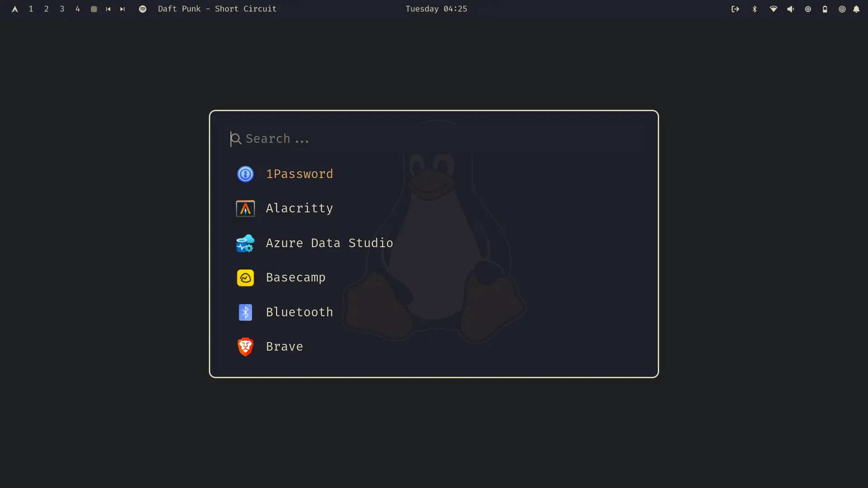Click the Tuesday 04:25 clock

(x=436, y=9)
